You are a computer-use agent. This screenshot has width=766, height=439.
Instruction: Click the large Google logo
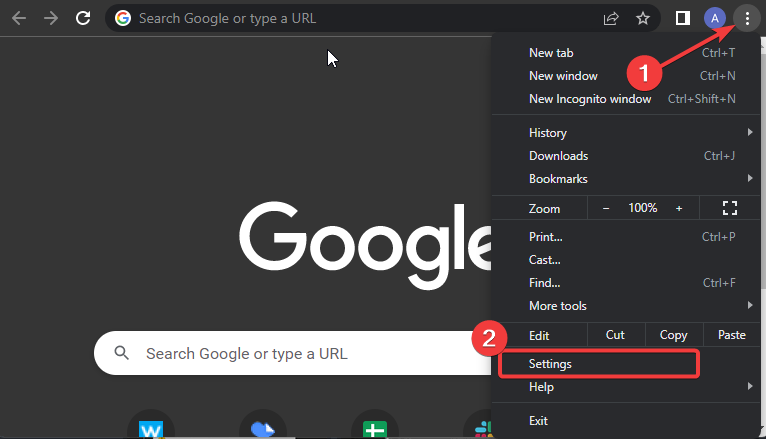(x=365, y=245)
